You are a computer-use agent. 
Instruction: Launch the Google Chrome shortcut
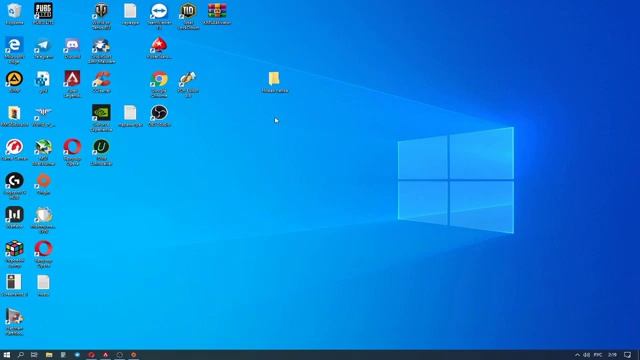point(159,79)
